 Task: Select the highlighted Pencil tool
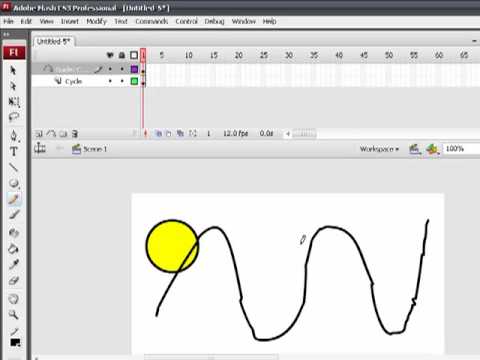tap(14, 199)
